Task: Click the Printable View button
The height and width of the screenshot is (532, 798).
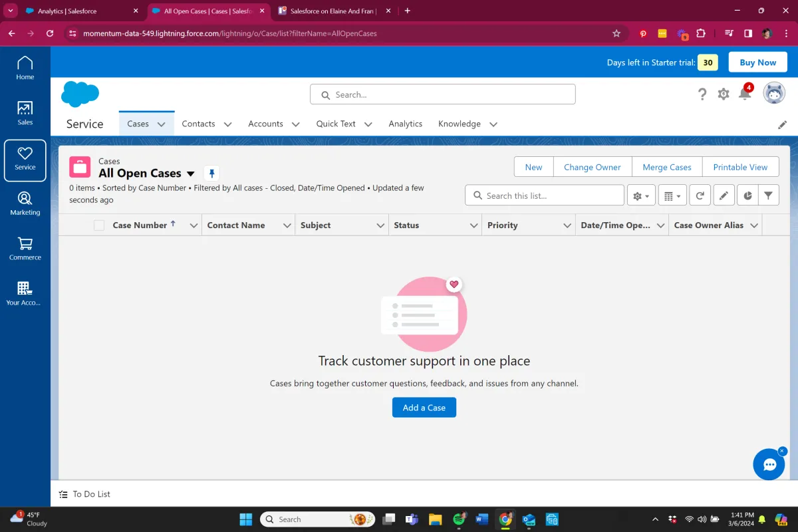Action: pos(740,167)
